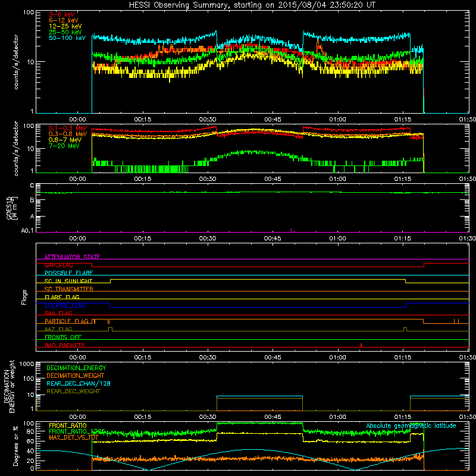Click the REAR_DEC_WEIGHT legend entry
The width and height of the screenshot is (476, 476).
[73, 392]
